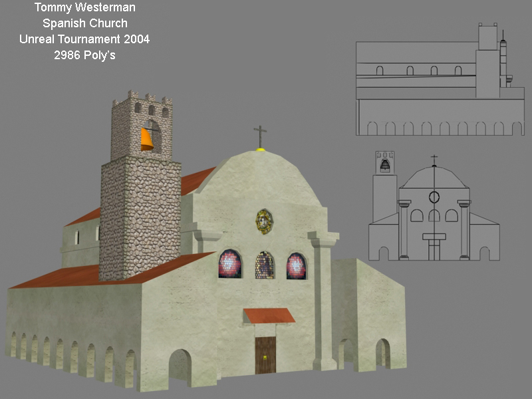Select the arched opening on the right wing

coord(382,352)
